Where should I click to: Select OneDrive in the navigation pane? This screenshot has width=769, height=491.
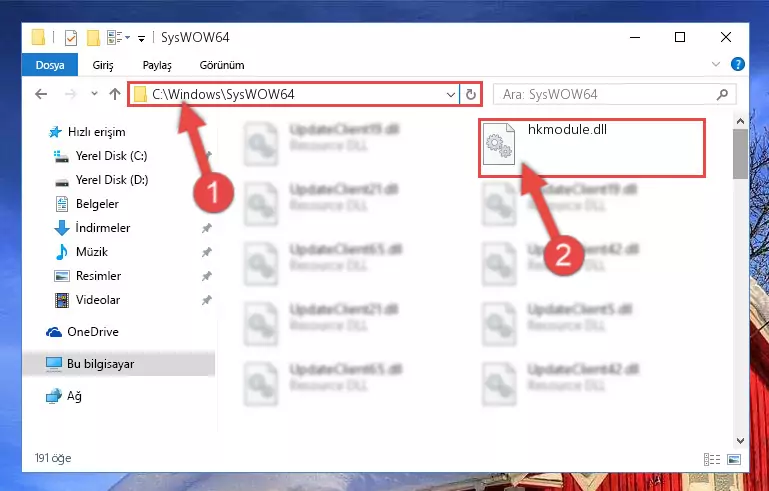tap(93, 332)
